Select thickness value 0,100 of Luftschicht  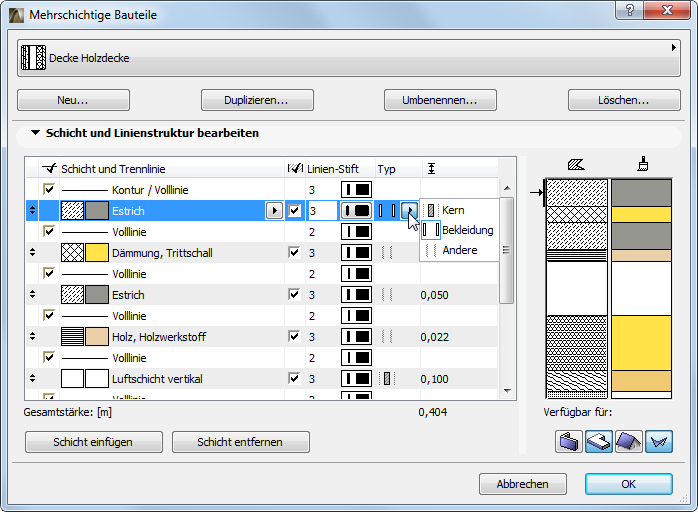[434, 379]
